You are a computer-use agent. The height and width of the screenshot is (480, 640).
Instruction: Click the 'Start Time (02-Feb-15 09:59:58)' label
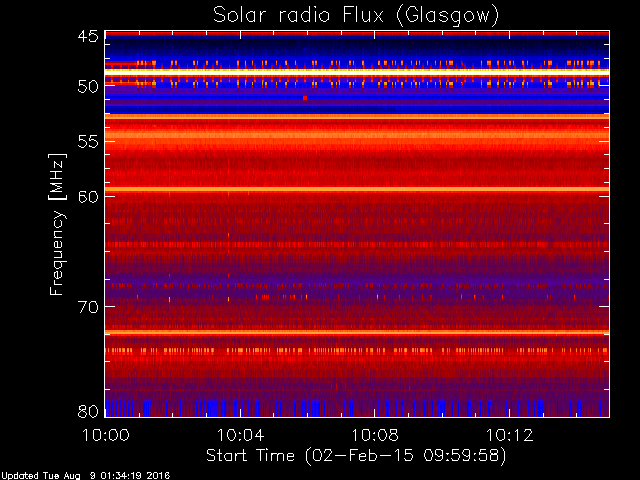coord(356,455)
